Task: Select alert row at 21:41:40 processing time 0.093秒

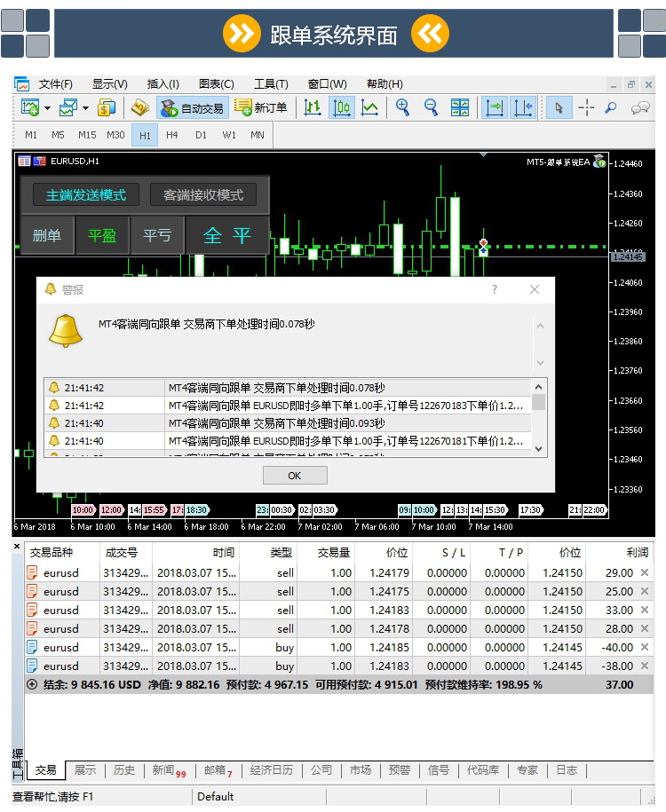Action: [289, 423]
